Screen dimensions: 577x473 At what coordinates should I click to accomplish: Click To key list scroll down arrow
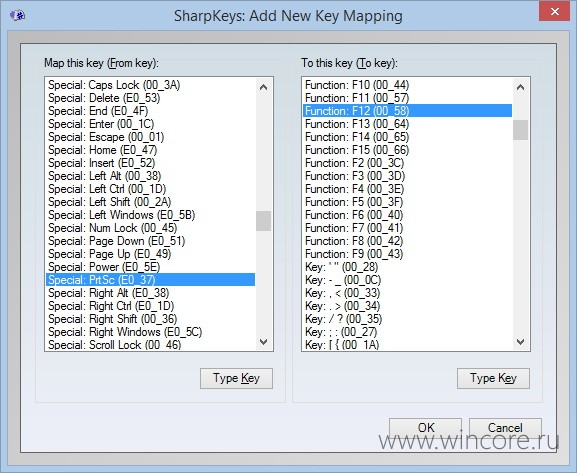pos(520,342)
